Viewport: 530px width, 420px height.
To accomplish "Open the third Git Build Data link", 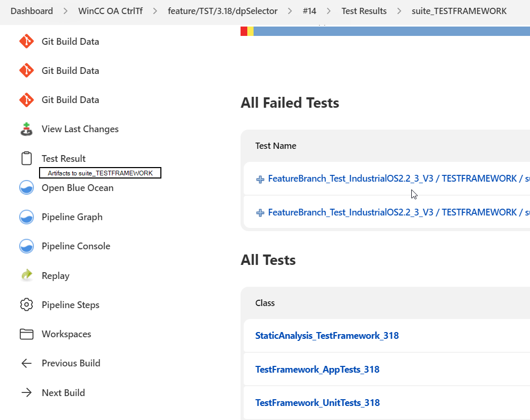I will pyautogui.click(x=70, y=100).
